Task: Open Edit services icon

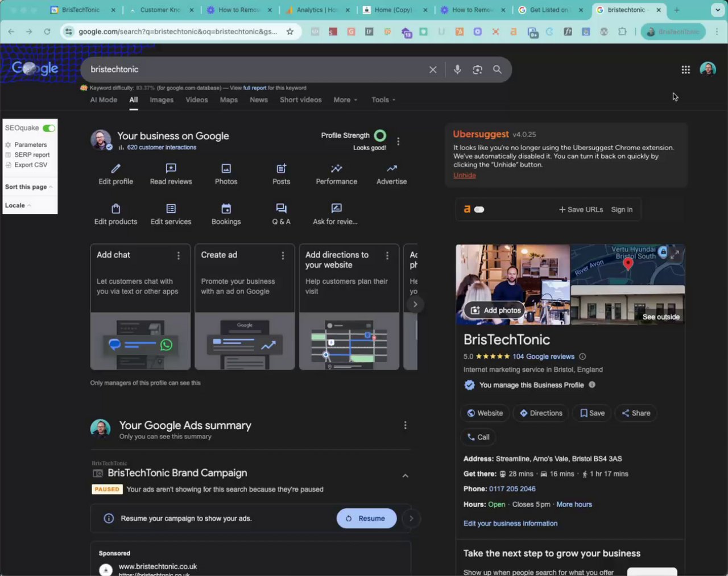Action: (171, 208)
